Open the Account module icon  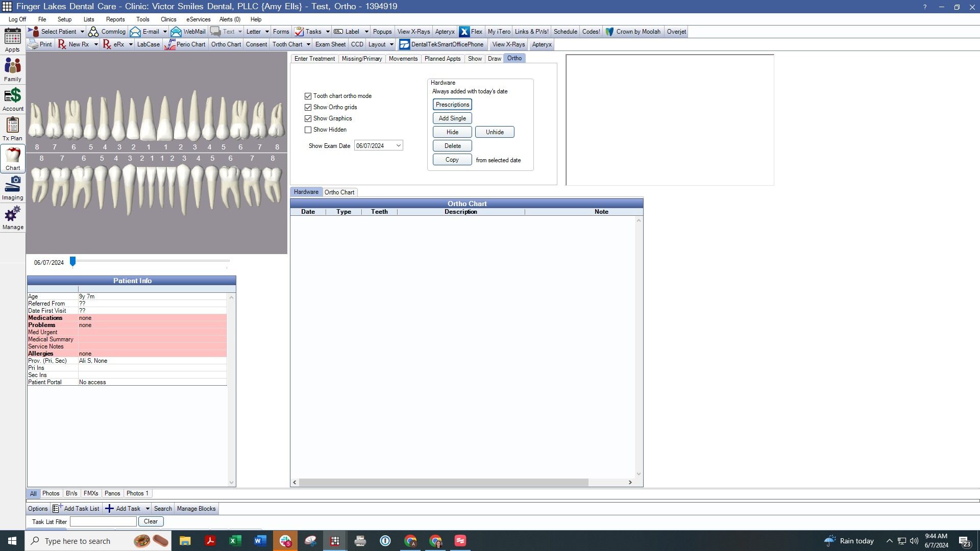click(x=12, y=99)
